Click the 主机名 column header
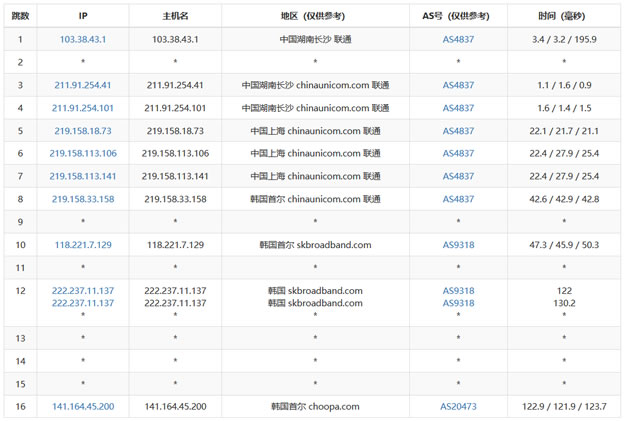This screenshot has width=626, height=421. [175, 17]
